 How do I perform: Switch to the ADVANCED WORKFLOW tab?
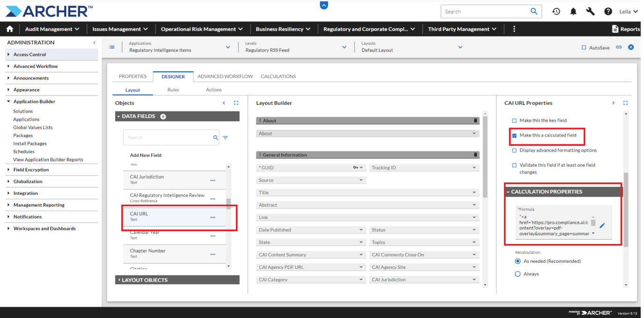pyautogui.click(x=225, y=76)
